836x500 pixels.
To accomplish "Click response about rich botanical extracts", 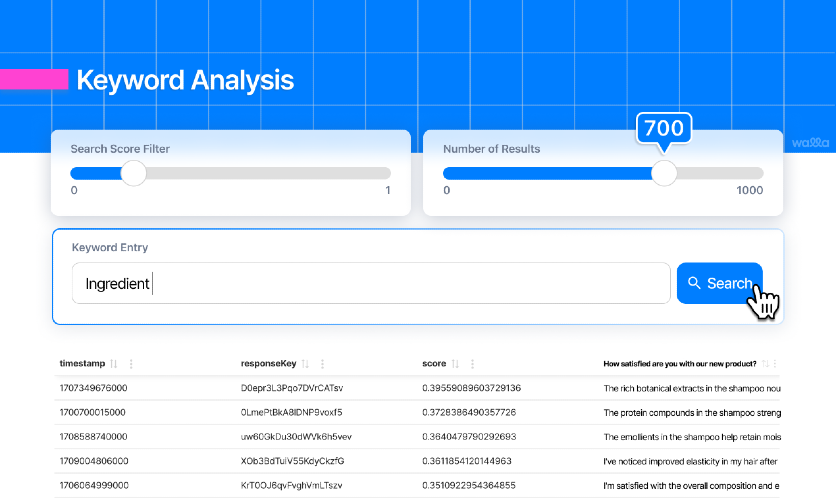I will (x=692, y=389).
